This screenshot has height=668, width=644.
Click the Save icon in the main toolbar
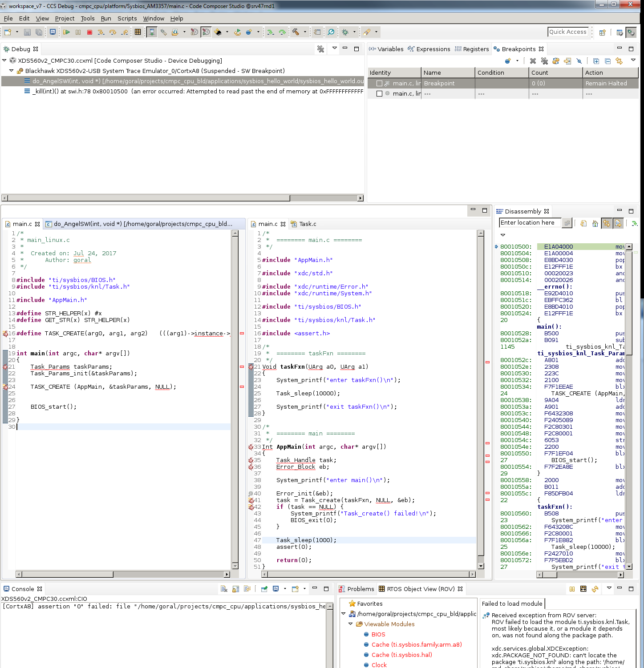pos(27,32)
